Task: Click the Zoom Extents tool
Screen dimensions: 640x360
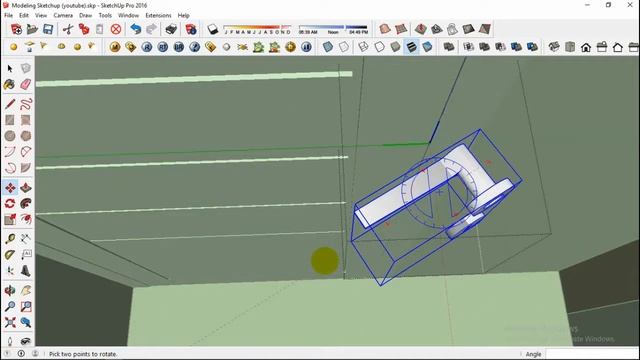Action: pos(10,322)
